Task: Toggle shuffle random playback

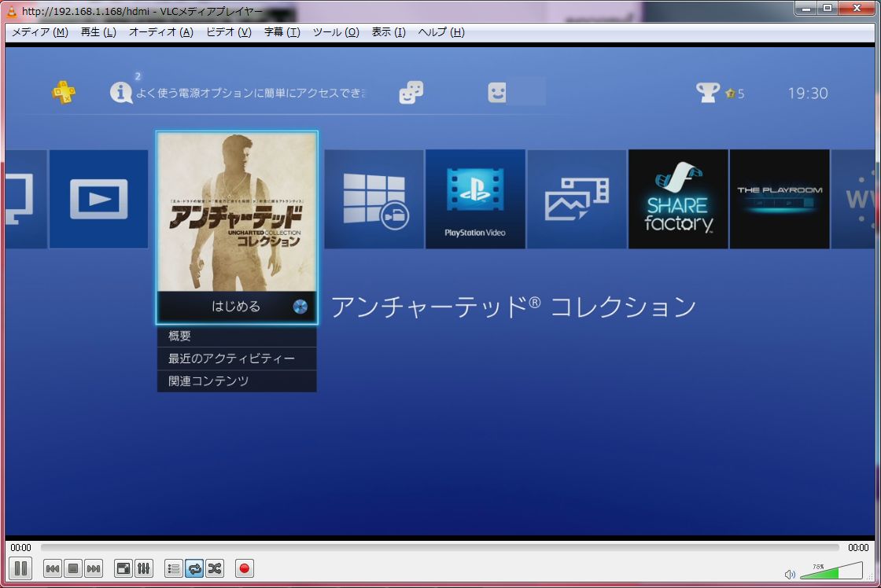Action: [215, 569]
